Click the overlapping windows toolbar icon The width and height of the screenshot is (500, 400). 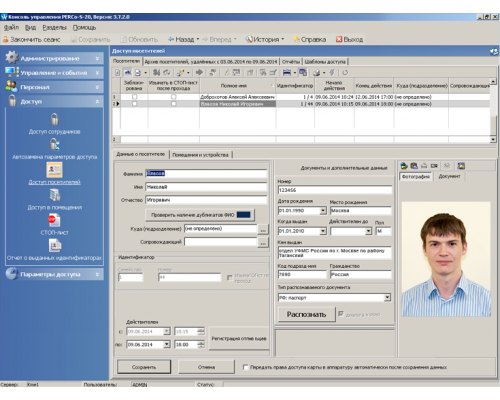[x=303, y=72]
